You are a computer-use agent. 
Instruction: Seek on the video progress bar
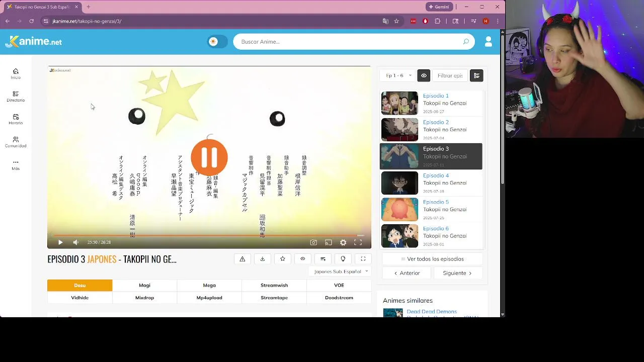tap(209, 235)
